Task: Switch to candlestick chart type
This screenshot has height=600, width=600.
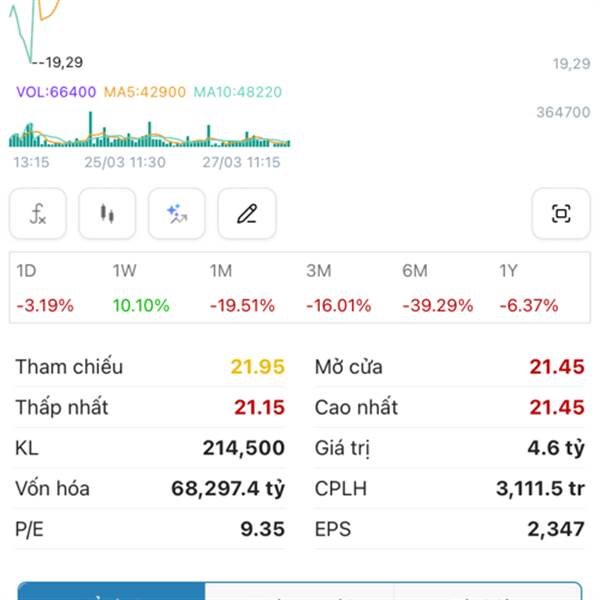Action: [x=107, y=213]
